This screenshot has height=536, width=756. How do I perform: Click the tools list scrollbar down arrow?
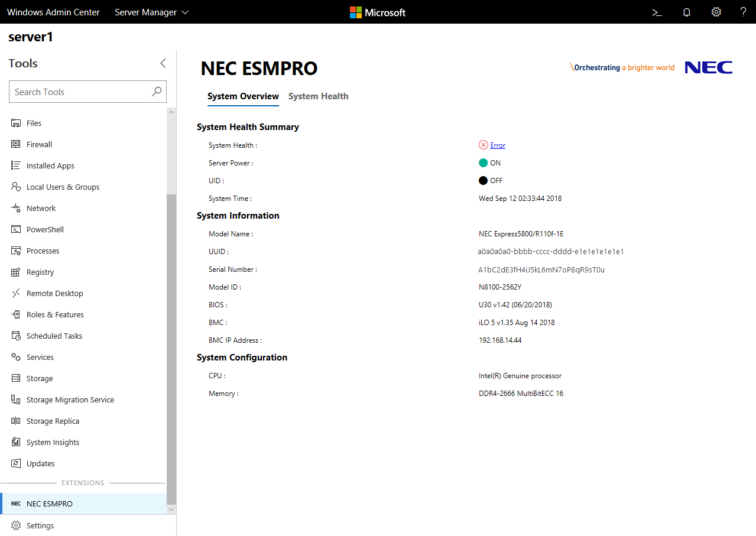coord(171,509)
